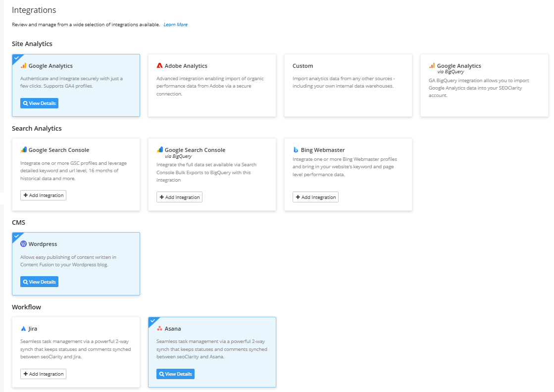This screenshot has height=392, width=554.
Task: Open the Learn More link
Action: (175, 25)
